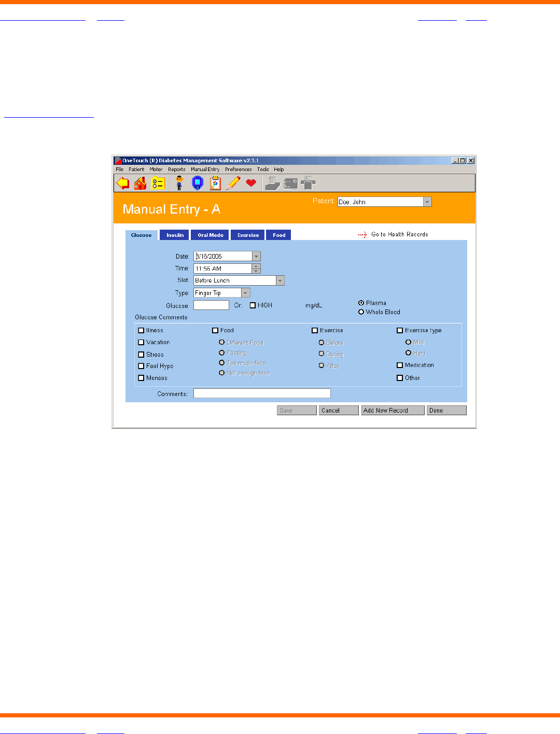Check the Vacation checkbox
This screenshot has height=734, width=560.
[141, 342]
